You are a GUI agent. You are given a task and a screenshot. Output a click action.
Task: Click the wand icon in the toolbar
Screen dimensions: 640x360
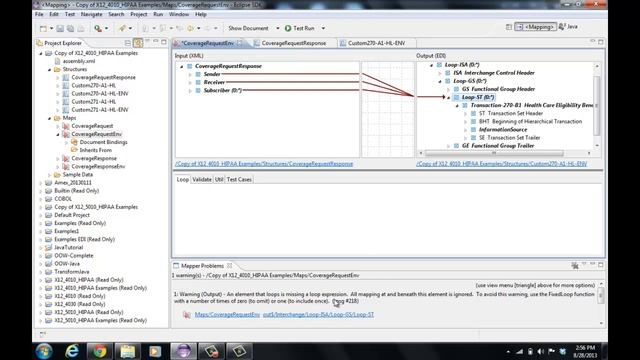pyautogui.click(x=122, y=28)
